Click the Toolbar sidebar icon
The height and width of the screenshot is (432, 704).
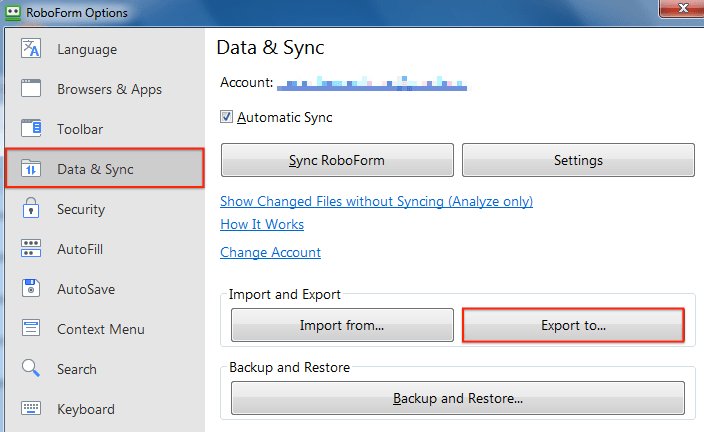[x=31, y=128]
